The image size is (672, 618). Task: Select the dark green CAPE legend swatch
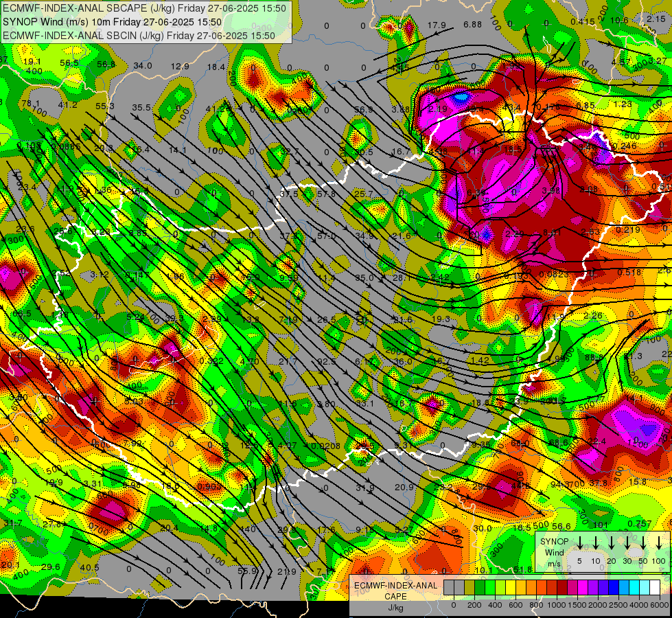coord(480,588)
